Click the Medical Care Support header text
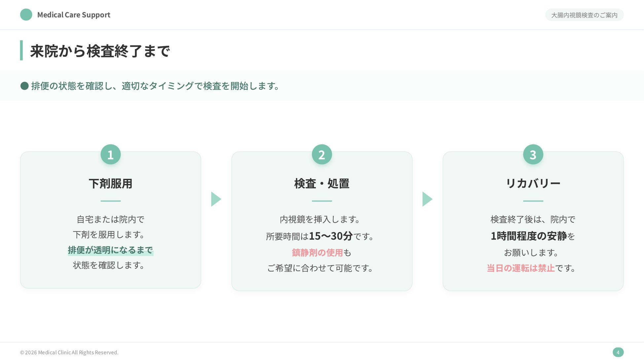644x362 pixels. click(74, 15)
